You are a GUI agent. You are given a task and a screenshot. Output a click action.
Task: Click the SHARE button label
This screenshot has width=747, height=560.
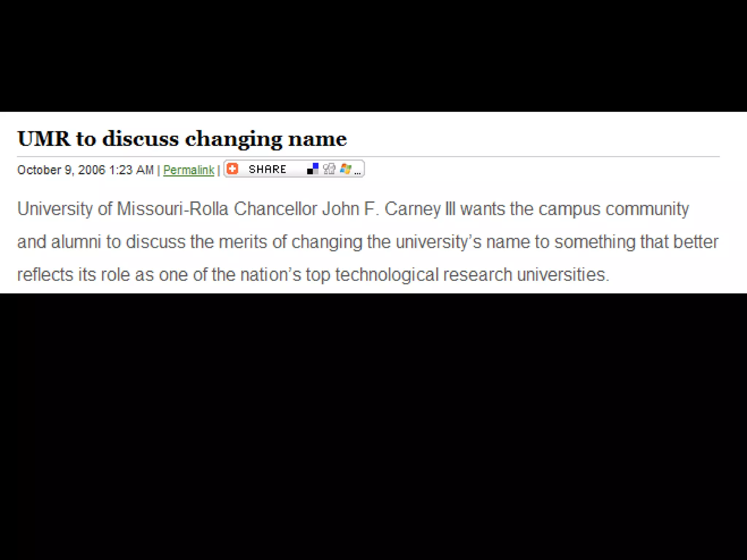tap(267, 169)
